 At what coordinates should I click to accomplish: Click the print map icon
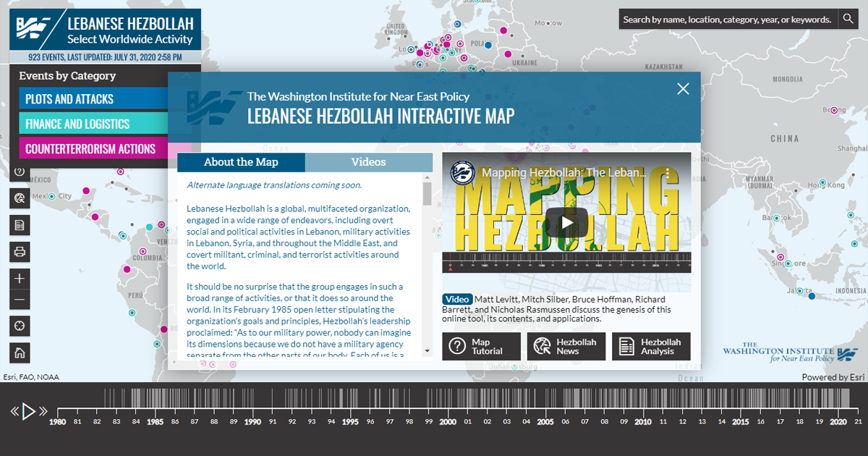20,252
